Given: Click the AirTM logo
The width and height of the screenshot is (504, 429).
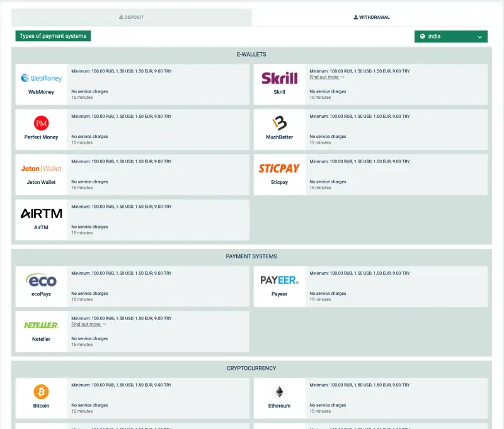Looking at the screenshot, I should tap(42, 214).
